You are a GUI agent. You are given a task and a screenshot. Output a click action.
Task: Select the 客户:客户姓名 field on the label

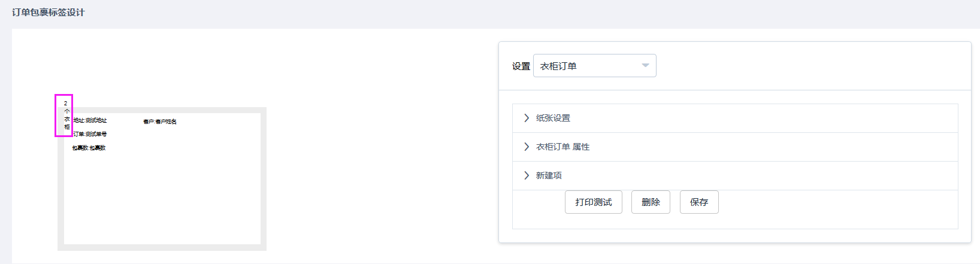pos(160,122)
